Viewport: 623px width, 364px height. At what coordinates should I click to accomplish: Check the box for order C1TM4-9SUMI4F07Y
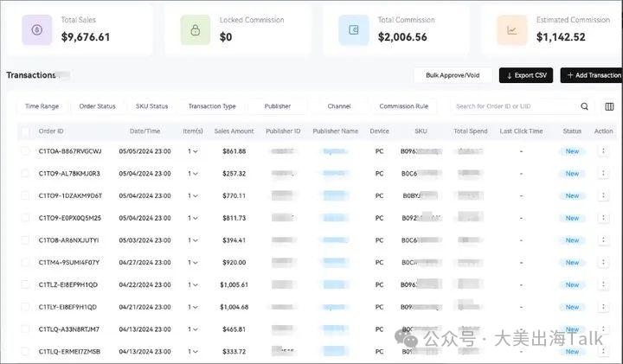[x=25, y=262]
